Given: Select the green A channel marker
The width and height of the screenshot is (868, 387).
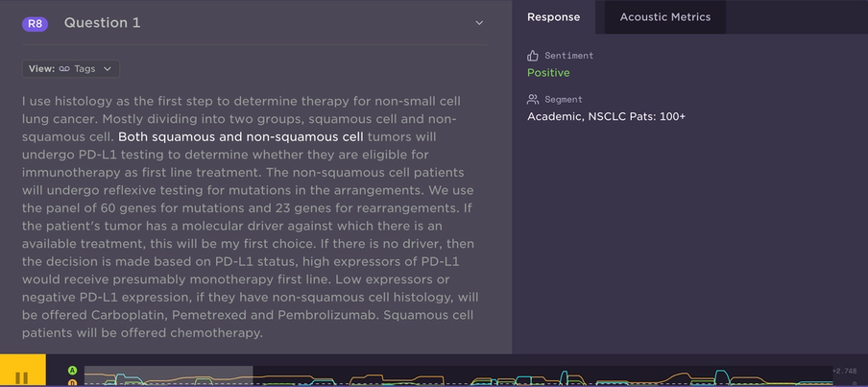Looking at the screenshot, I should [x=73, y=371].
